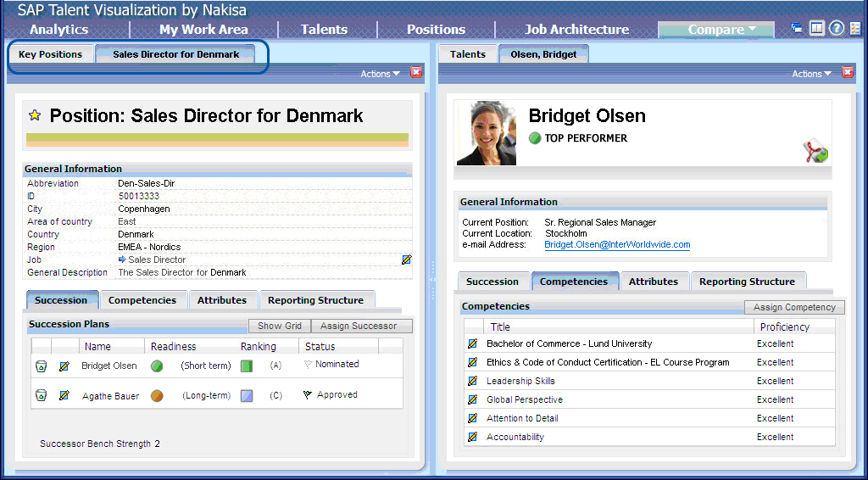Edit Bridget Olsen successor entry pencil icon
This screenshot has width=868, height=480.
pos(64,366)
